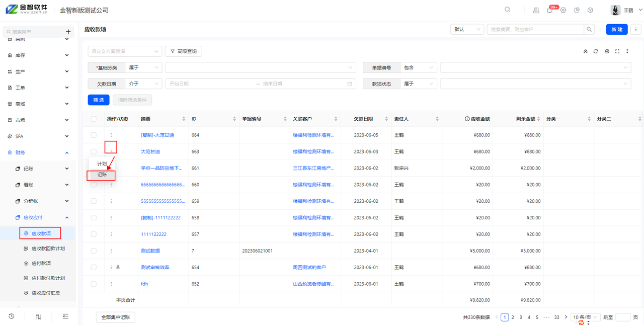644x325 pixels.
Task: Open 高级查询 advanced query
Action: tap(184, 51)
